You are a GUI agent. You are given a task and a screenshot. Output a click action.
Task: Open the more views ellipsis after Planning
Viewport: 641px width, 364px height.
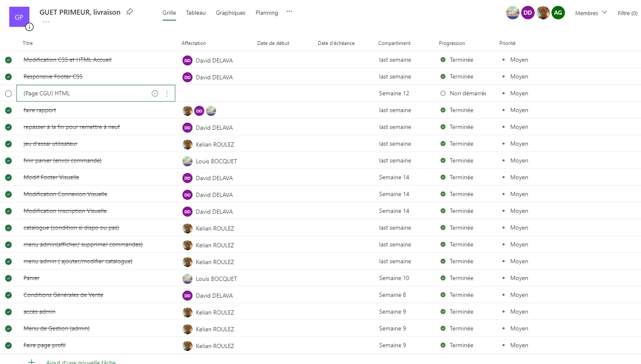(289, 12)
